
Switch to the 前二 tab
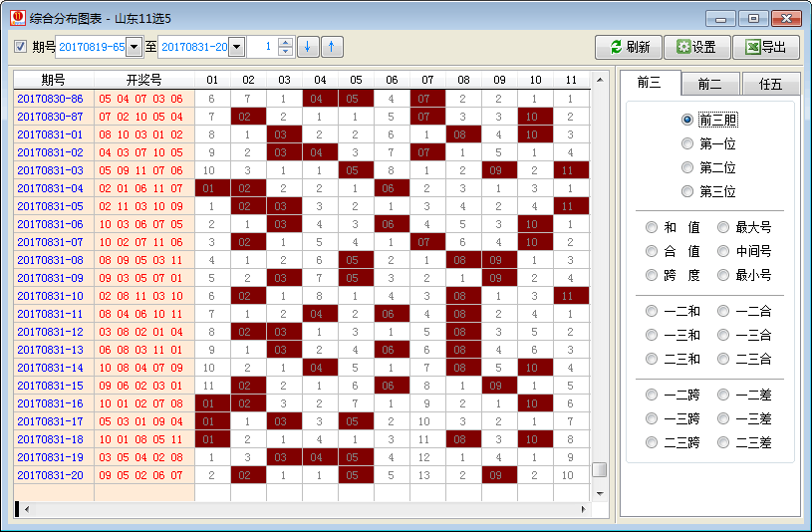click(710, 85)
